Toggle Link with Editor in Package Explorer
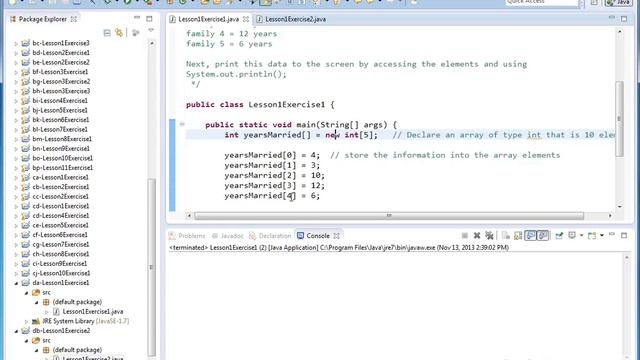640x360 pixels. 119,33
